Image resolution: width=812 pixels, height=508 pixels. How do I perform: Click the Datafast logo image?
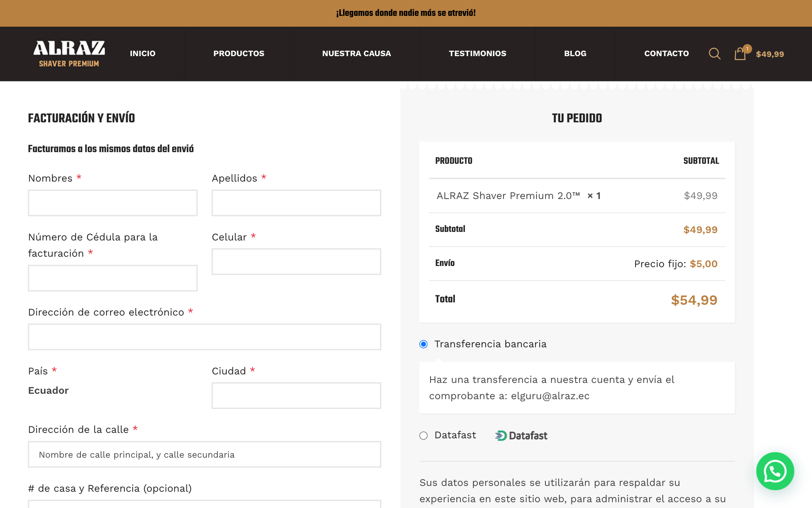pyautogui.click(x=521, y=436)
